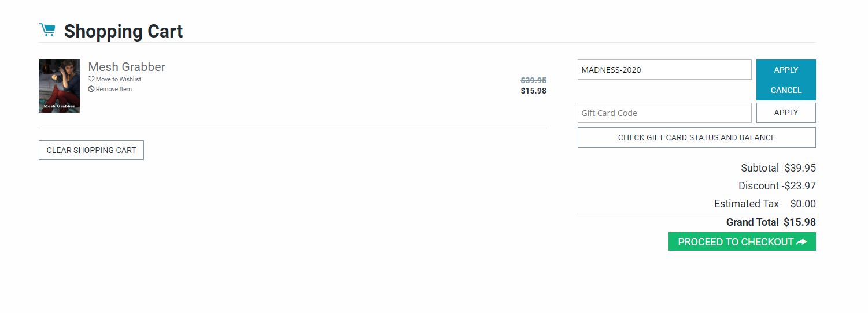The height and width of the screenshot is (313, 868).
Task: Check gift card status and balance
Action: (x=696, y=137)
